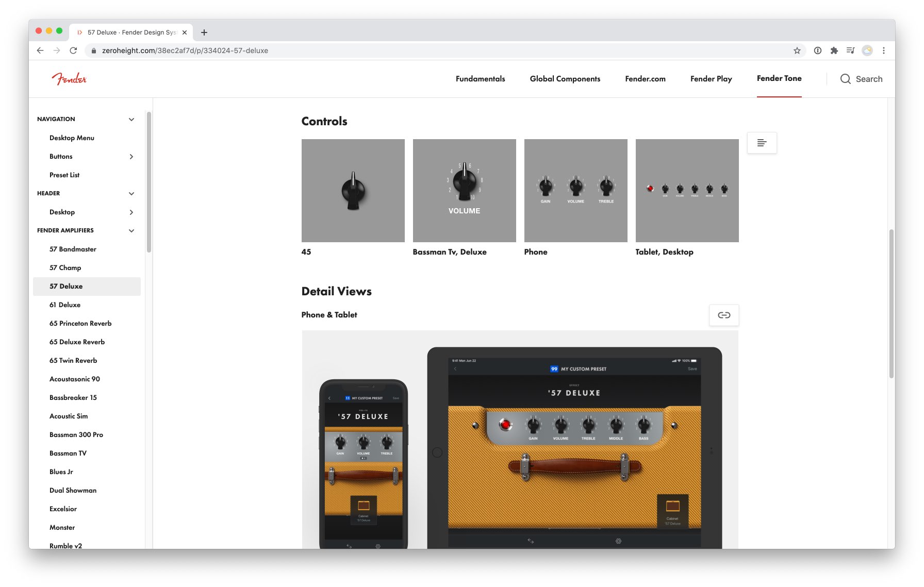The image size is (924, 587).
Task: Click the Phone & Tablet subheading
Action: click(329, 315)
